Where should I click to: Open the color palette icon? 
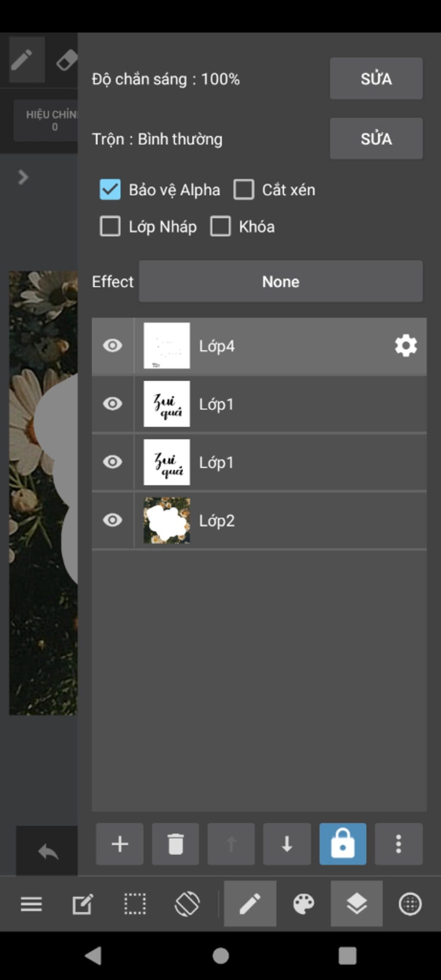[304, 903]
